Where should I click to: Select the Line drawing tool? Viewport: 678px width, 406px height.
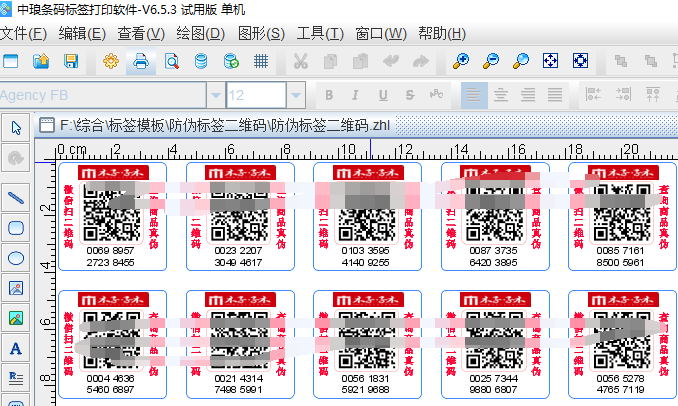16,197
